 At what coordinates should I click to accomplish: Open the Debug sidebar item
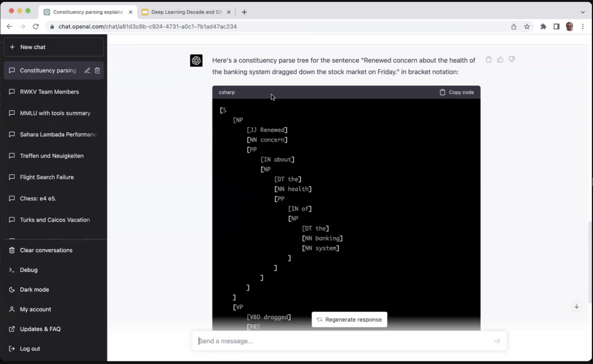[x=29, y=270]
